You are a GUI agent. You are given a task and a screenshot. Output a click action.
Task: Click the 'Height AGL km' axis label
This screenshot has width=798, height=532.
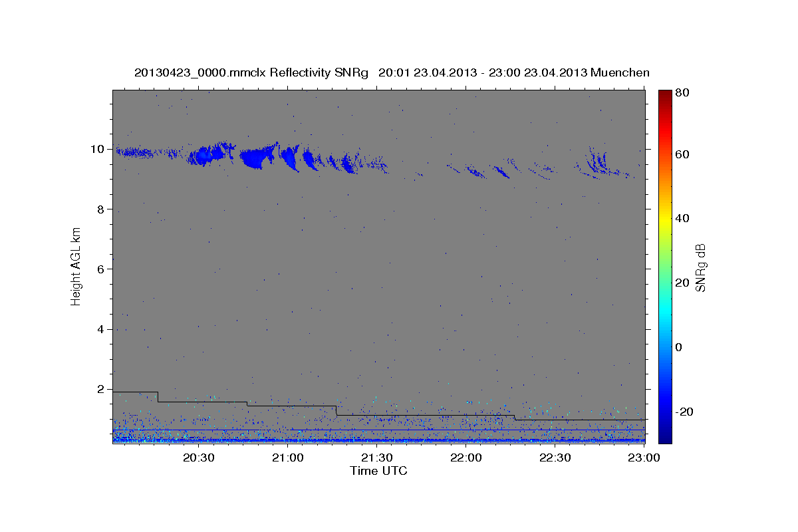point(76,266)
